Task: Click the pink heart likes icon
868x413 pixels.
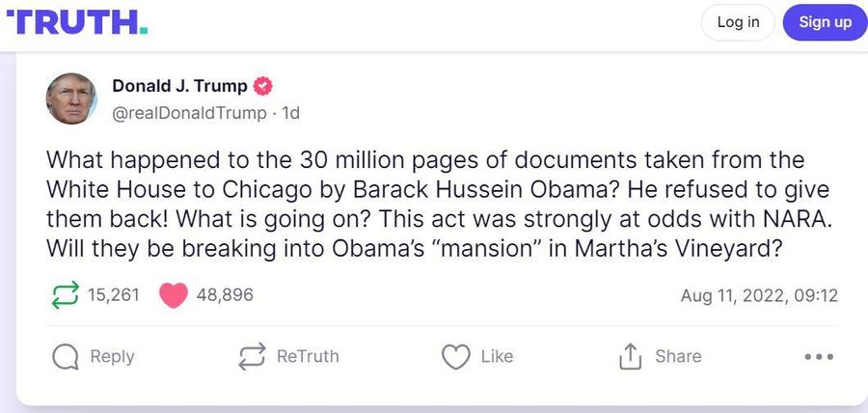Action: pyautogui.click(x=173, y=294)
